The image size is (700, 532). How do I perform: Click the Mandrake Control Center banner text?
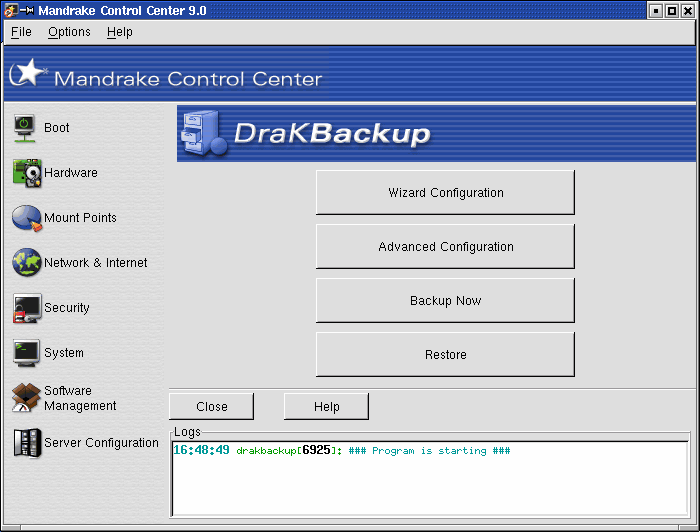188,79
